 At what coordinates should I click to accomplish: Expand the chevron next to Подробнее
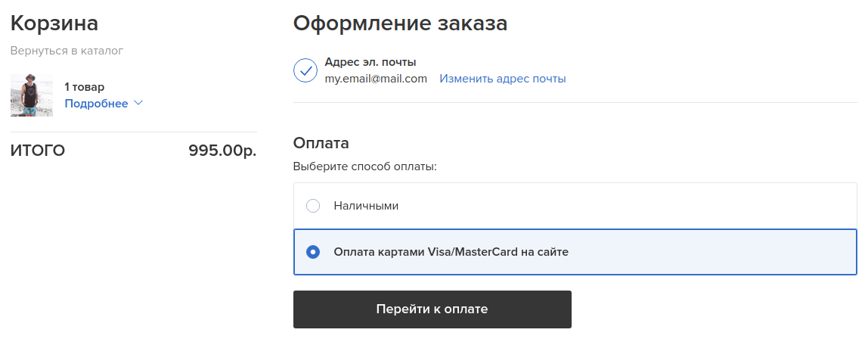(138, 103)
